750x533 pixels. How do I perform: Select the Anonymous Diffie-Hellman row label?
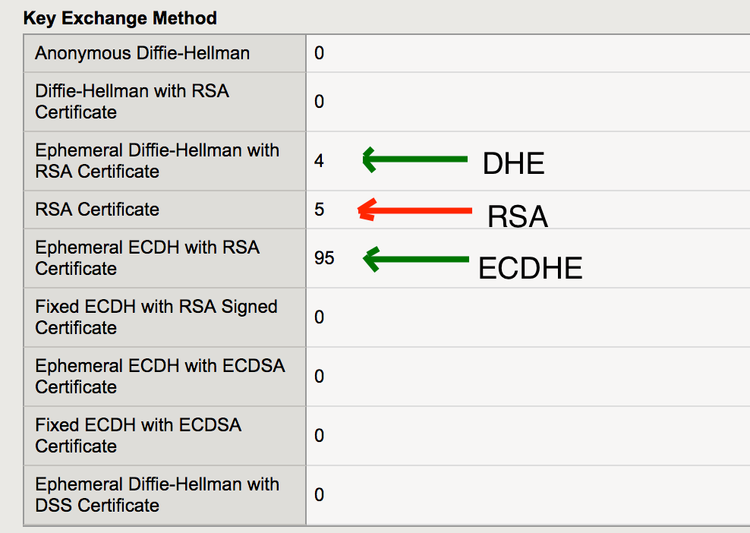coord(142,53)
